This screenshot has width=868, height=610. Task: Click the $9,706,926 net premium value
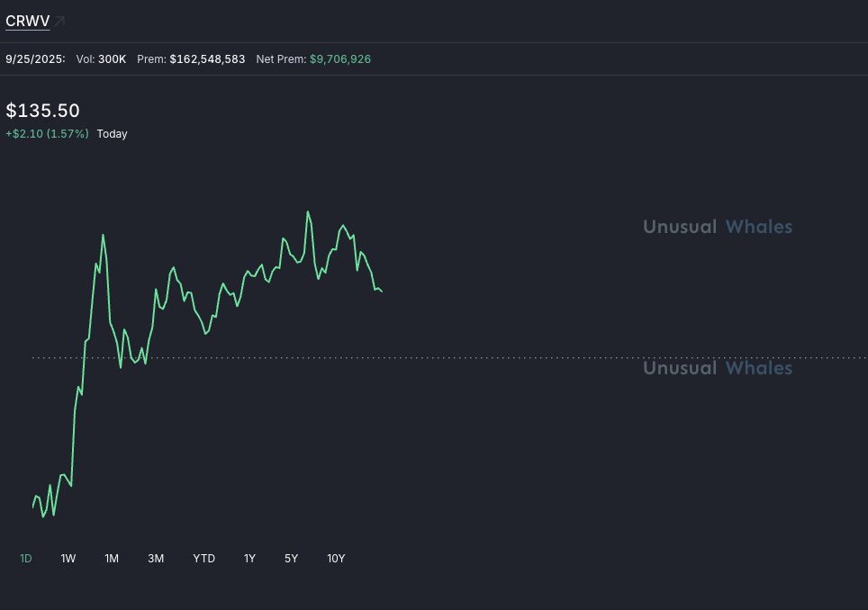(x=340, y=58)
